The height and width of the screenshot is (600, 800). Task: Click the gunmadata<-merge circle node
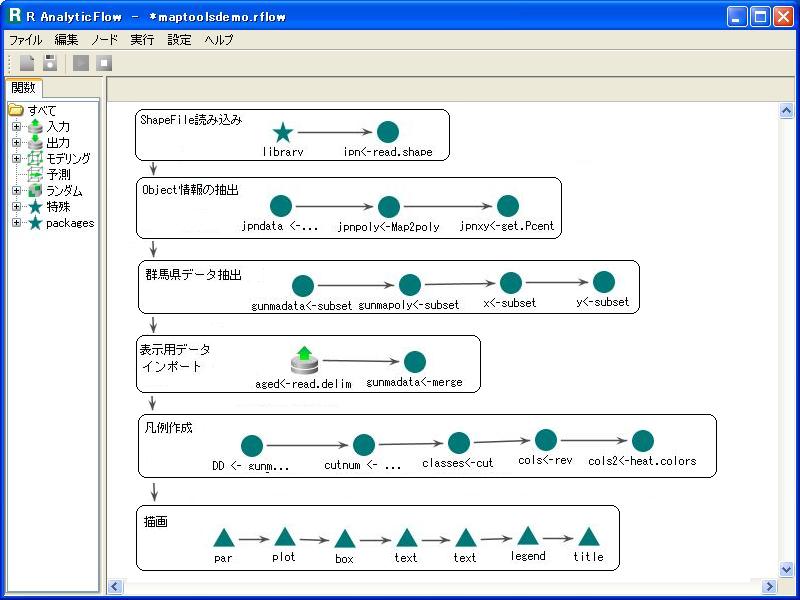(x=414, y=362)
